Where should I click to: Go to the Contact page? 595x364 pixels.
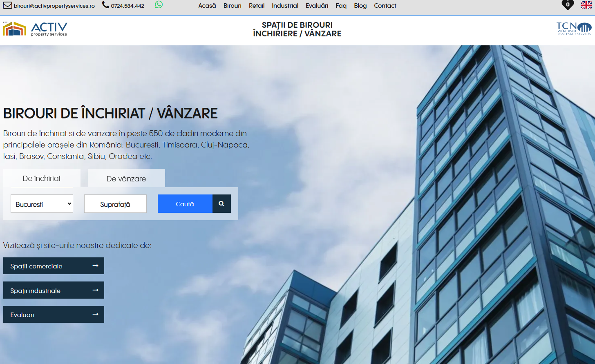coord(385,6)
